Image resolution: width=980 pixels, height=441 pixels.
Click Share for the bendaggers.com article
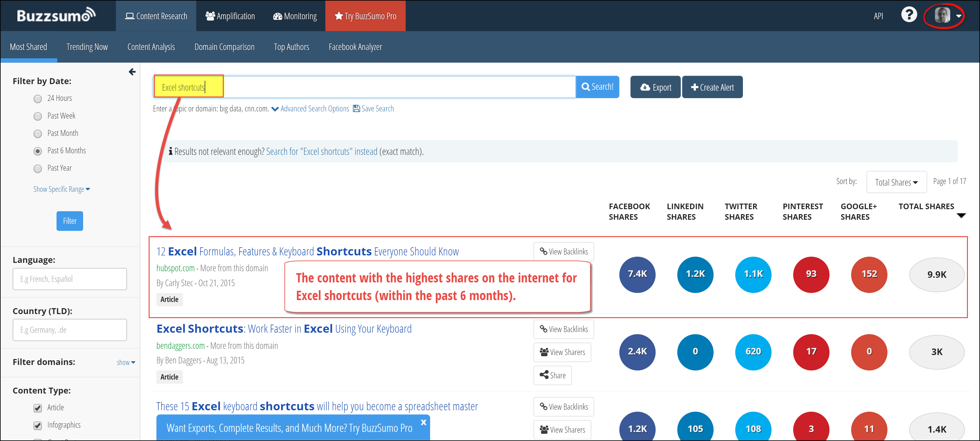tap(552, 375)
